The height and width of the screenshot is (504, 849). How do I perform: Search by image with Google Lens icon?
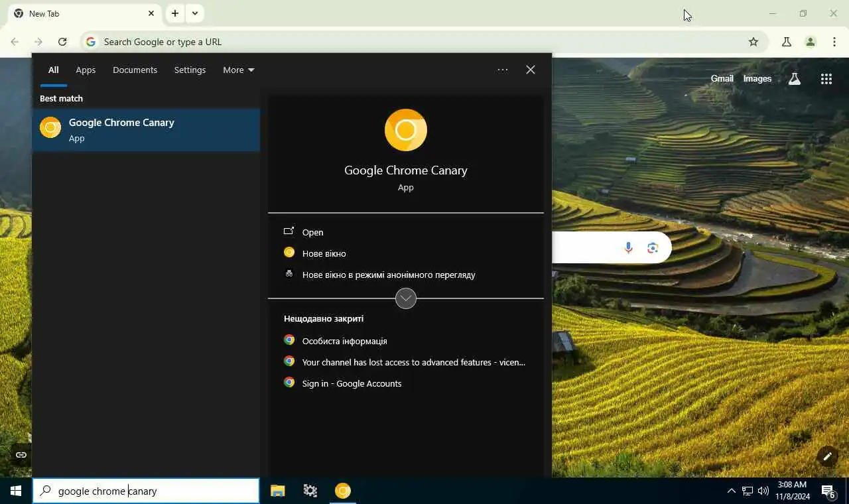point(653,248)
